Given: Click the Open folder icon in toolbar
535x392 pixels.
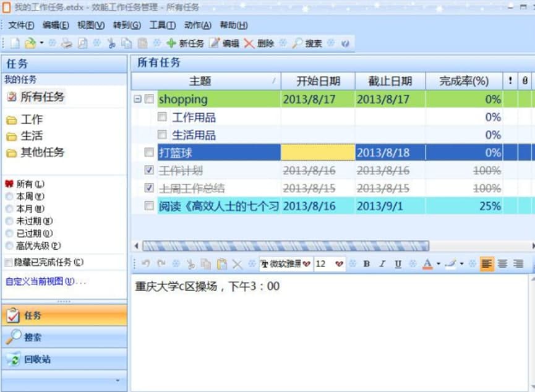Looking at the screenshot, I should (30, 43).
